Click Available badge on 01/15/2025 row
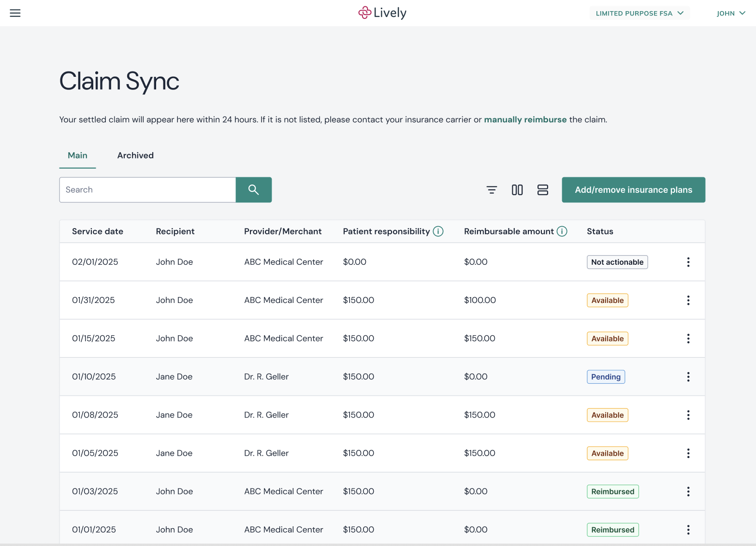The width and height of the screenshot is (756, 546). pos(608,338)
